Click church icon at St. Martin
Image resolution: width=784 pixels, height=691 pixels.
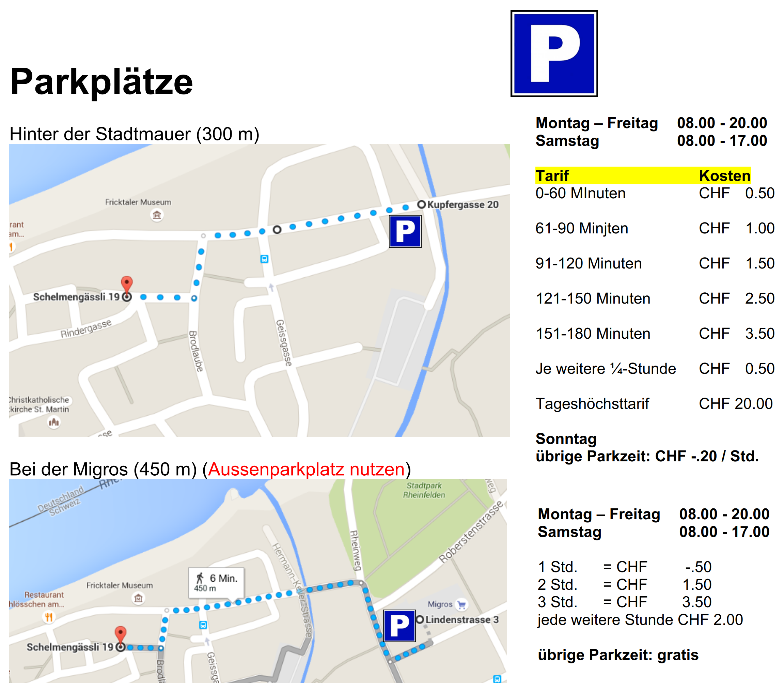pyautogui.click(x=54, y=423)
